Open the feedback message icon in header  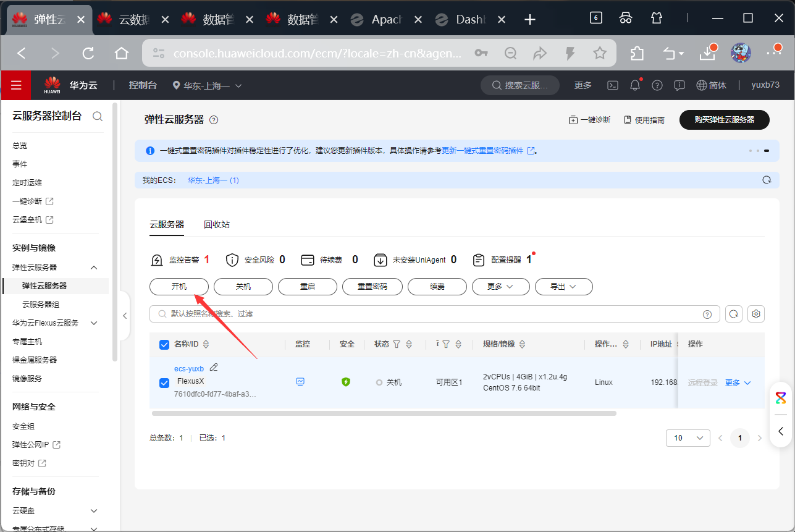coord(679,85)
